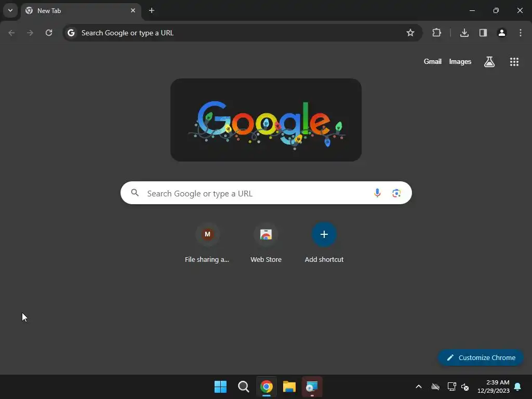Open Google apps grid

click(x=514, y=62)
